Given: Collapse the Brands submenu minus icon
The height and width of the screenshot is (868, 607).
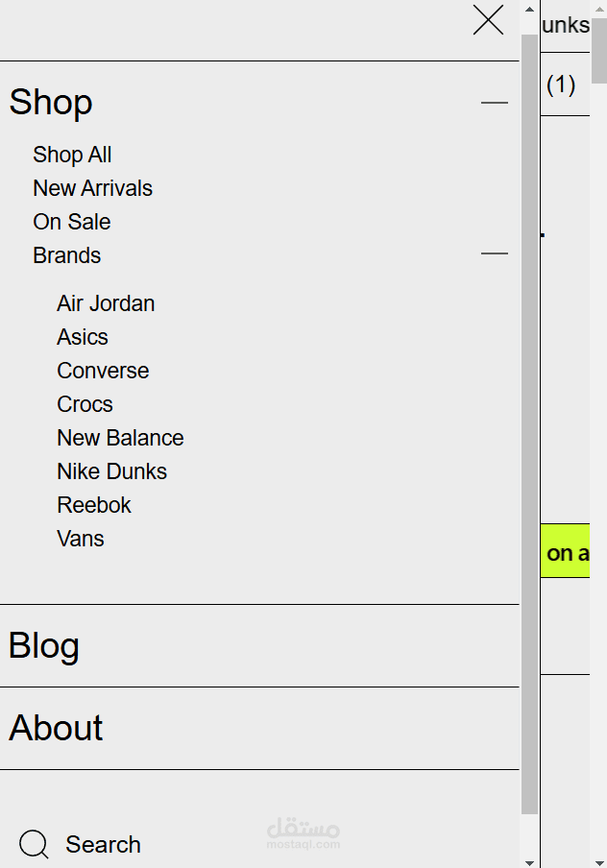Looking at the screenshot, I should pos(495,254).
